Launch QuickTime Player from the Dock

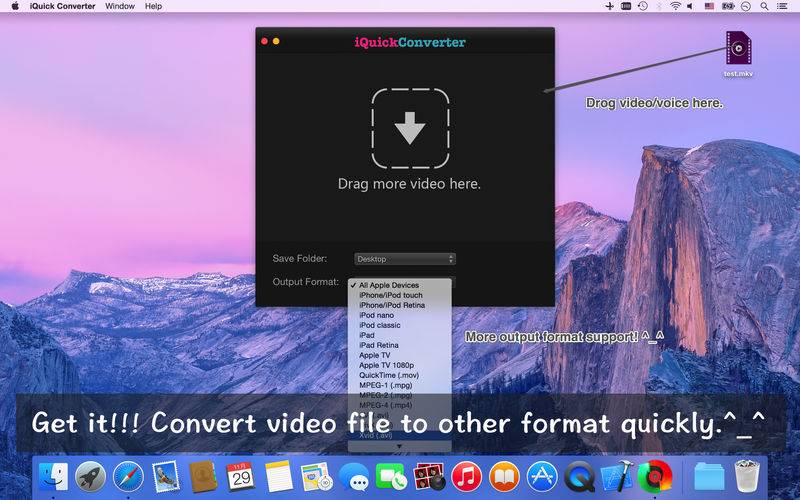tap(580, 477)
